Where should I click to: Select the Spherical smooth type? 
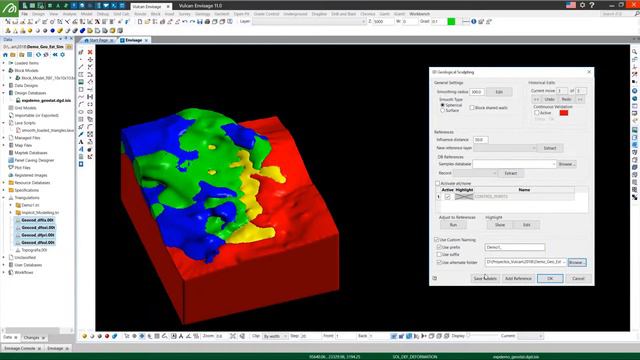[442, 105]
